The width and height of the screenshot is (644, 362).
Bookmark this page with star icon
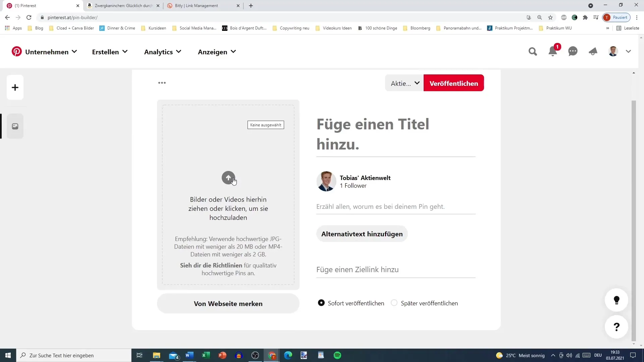[550, 17]
